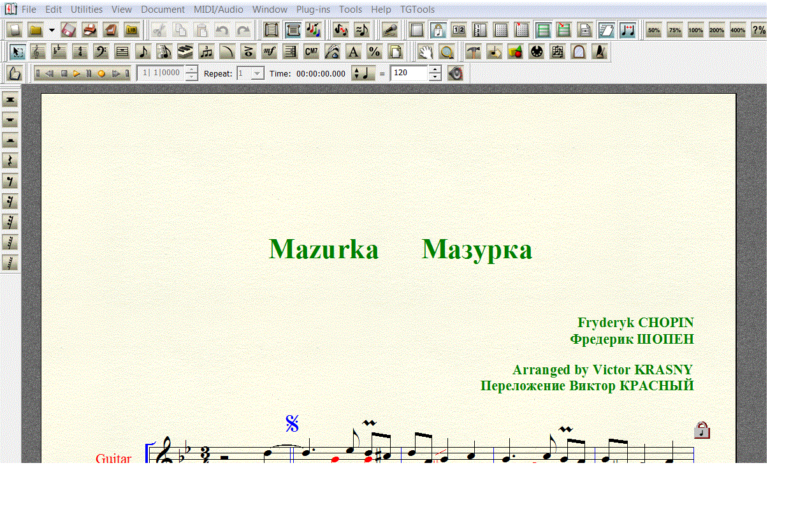Toggle the measure-numbers '1 2' layout icon
Screen dimensions: 812x521
[459, 30]
